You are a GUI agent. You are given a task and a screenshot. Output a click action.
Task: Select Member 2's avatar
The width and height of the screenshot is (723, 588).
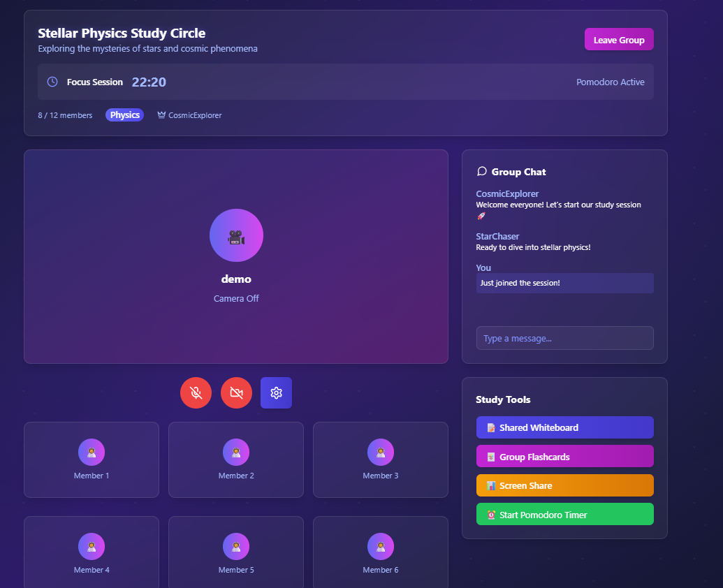tap(236, 452)
